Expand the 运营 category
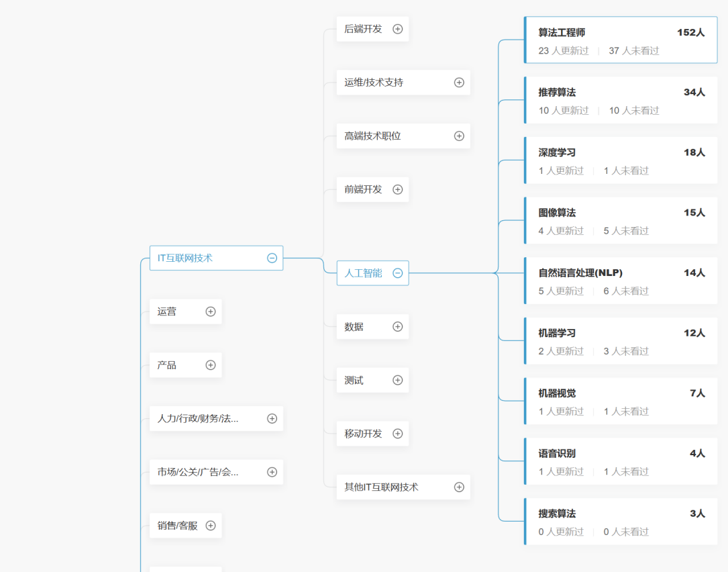 [210, 312]
